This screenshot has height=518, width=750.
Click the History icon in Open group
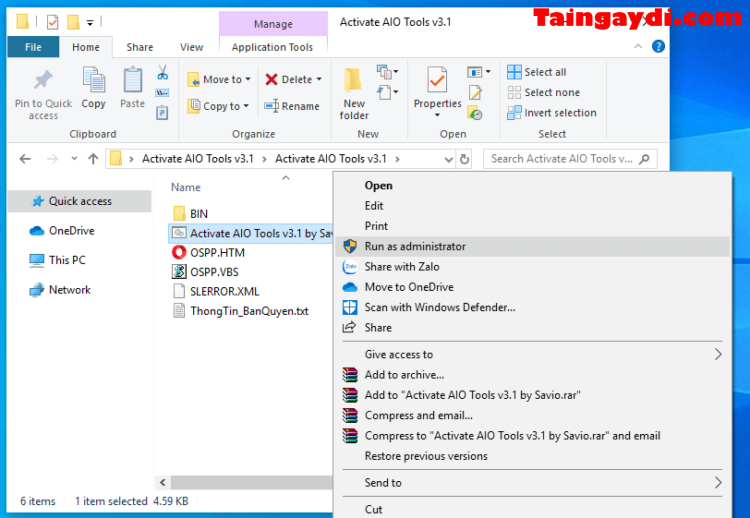[x=475, y=113]
